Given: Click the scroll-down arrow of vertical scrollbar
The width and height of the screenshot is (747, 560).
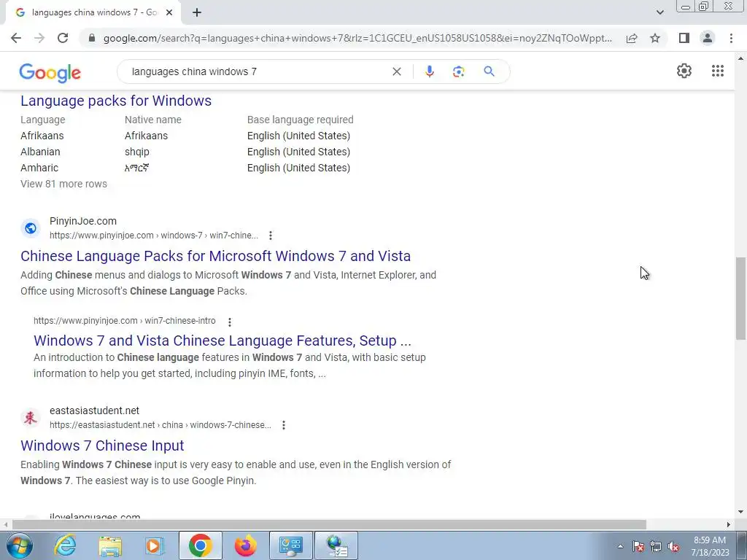Looking at the screenshot, I should point(741,513).
